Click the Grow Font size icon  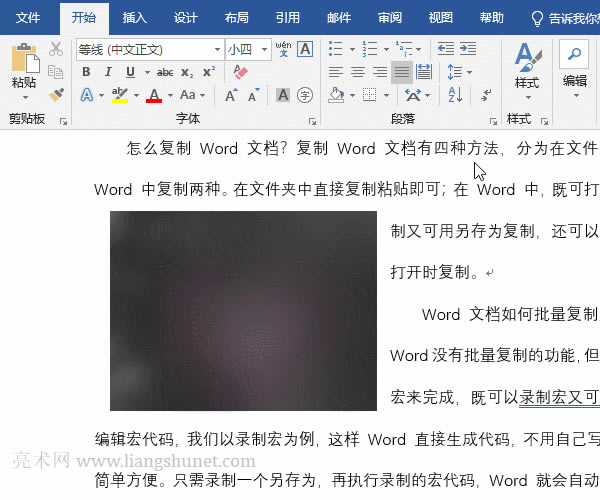tap(231, 95)
